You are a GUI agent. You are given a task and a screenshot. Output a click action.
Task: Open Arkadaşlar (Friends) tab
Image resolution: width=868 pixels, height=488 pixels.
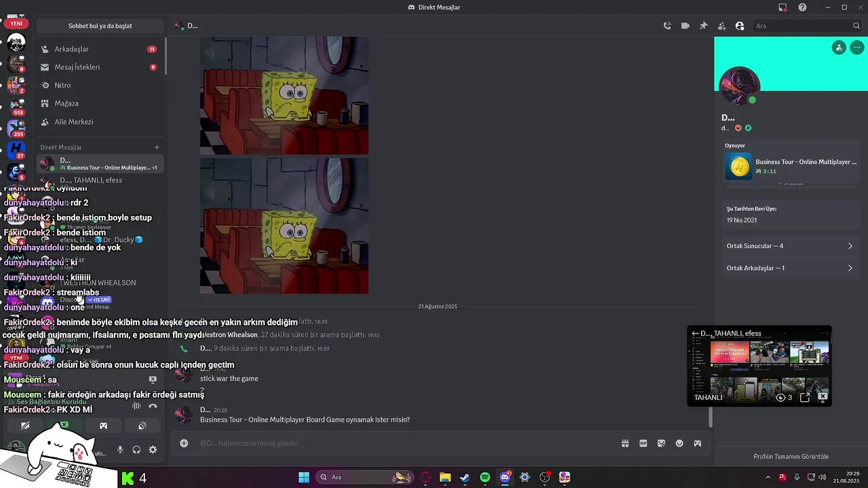click(99, 49)
